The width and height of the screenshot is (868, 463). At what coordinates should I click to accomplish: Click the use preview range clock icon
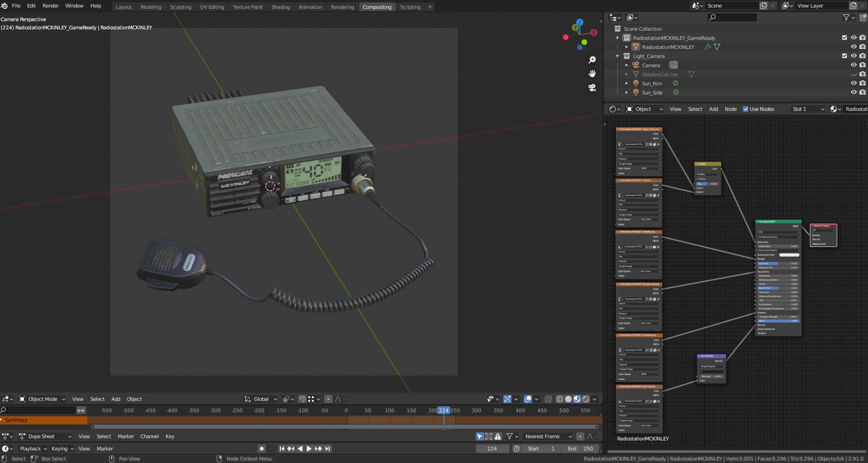[x=516, y=449]
